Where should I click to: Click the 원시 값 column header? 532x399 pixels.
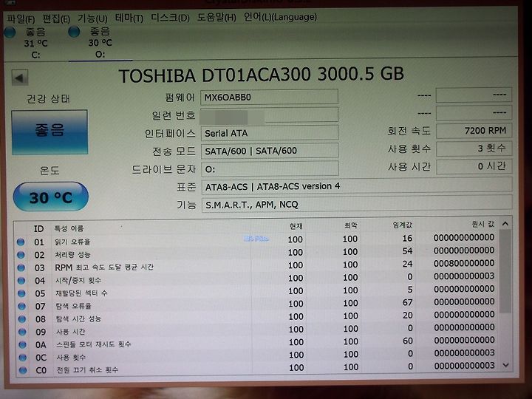pos(482,224)
